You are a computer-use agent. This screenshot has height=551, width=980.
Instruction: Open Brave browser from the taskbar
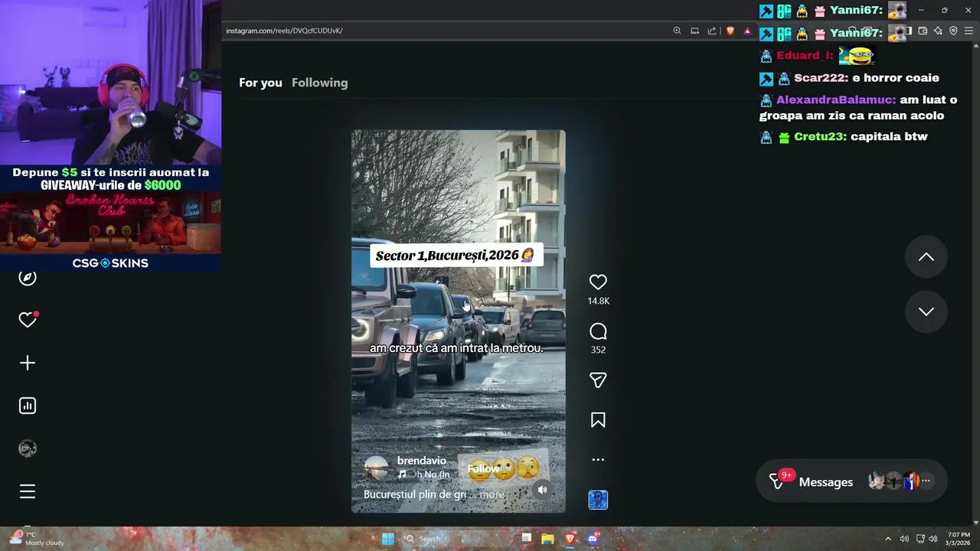coord(570,539)
